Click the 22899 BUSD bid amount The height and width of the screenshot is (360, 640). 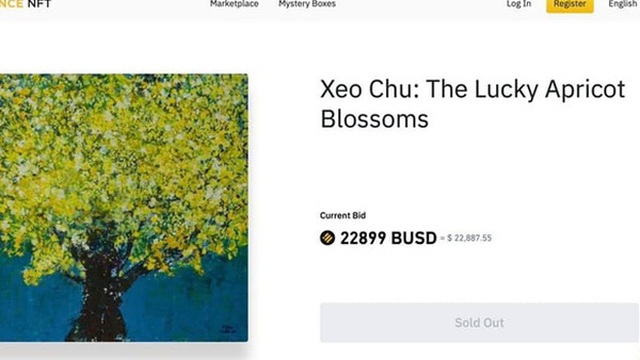[x=388, y=238]
